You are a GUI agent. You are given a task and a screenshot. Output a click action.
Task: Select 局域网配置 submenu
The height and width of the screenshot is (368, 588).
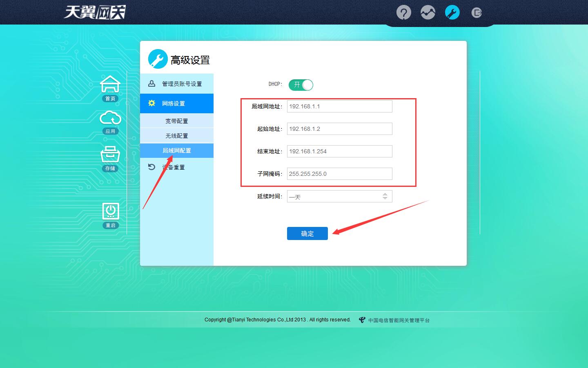pyautogui.click(x=177, y=150)
